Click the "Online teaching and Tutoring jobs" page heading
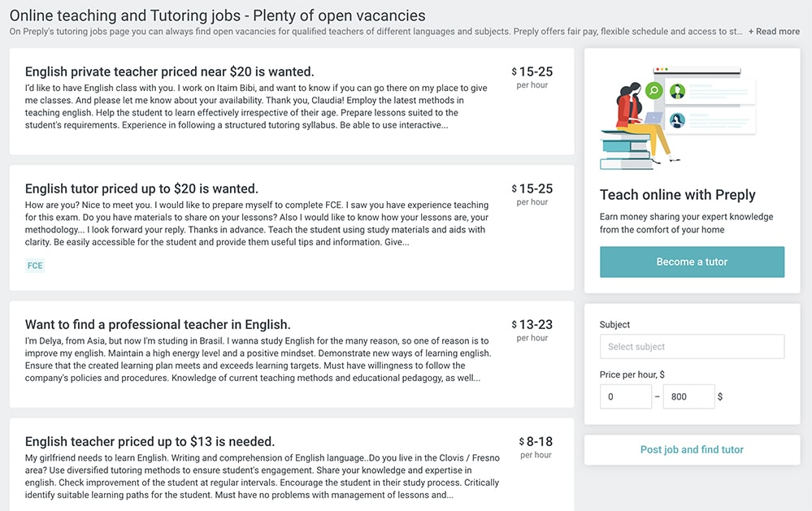 [217, 15]
